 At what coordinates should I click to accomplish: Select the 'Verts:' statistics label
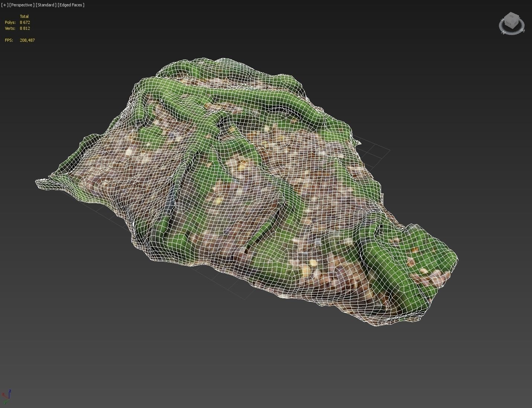(10, 28)
